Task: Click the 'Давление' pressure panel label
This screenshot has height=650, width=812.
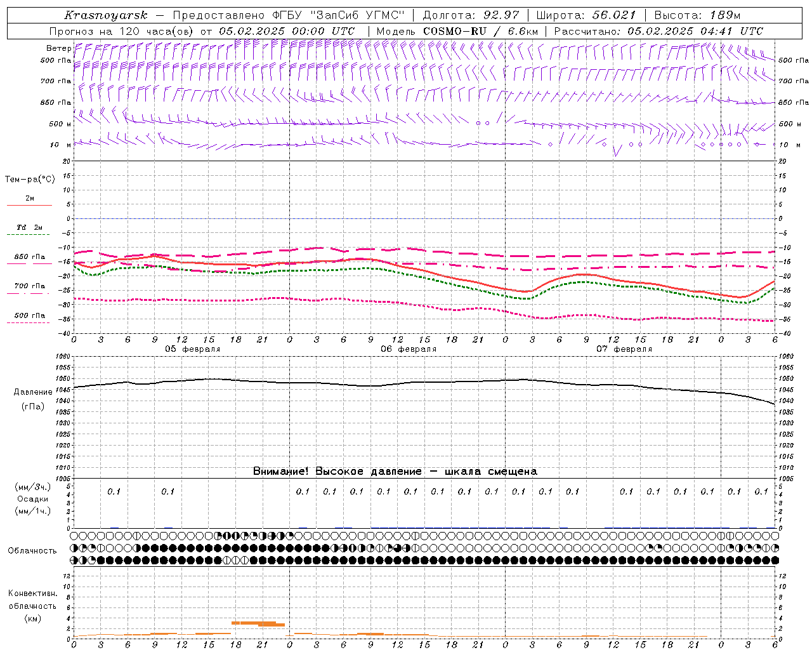Action: coord(33,392)
